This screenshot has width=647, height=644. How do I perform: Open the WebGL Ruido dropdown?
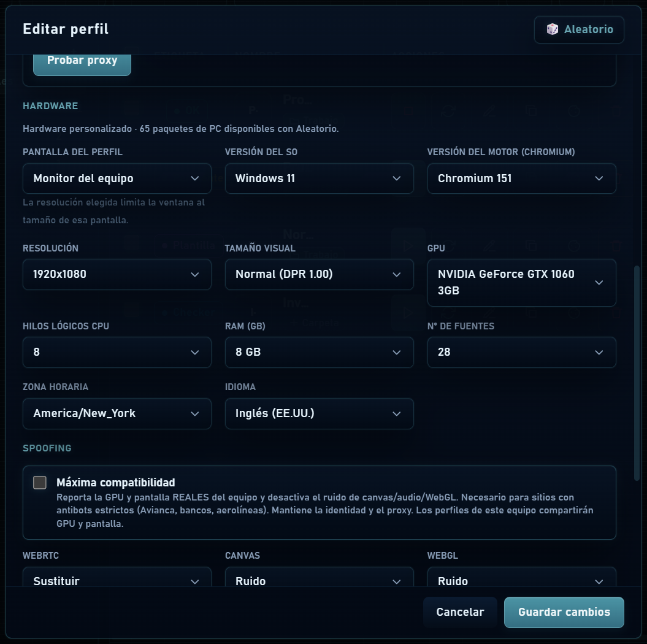(x=521, y=578)
